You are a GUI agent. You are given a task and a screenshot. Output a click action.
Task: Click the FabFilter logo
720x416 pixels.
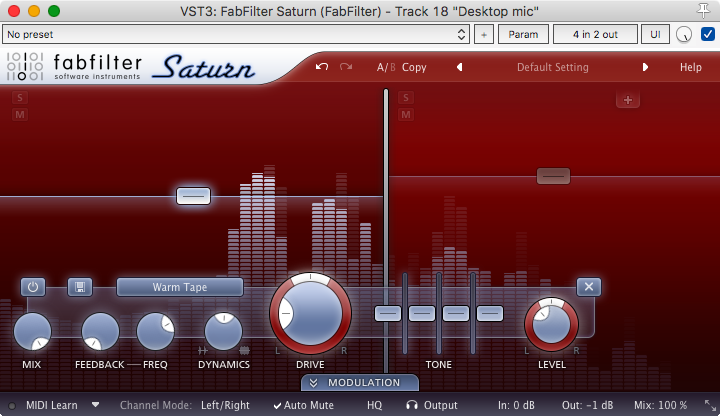(74, 67)
